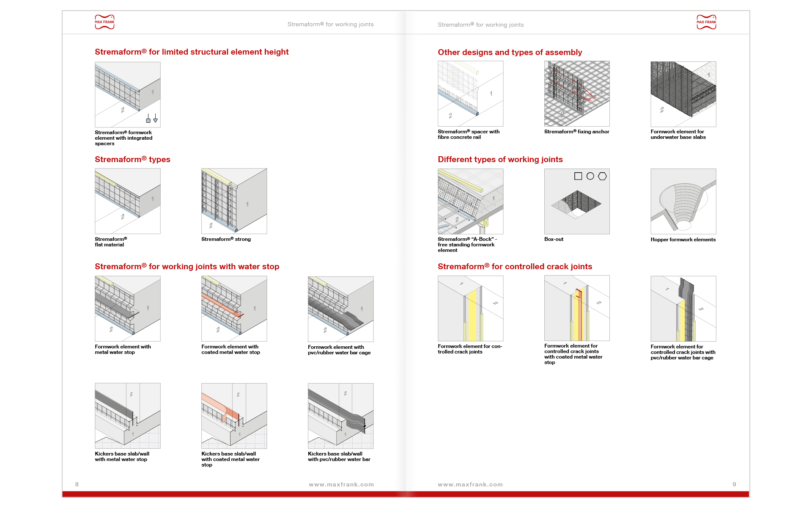Open the coated metal water stop formwork illustration
Image resolution: width=812 pixels, height=508 pixels.
[234, 309]
